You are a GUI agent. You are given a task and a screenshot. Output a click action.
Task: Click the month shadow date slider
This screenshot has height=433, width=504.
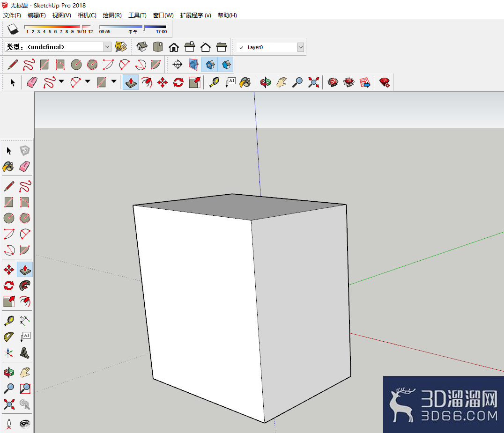(x=58, y=27)
